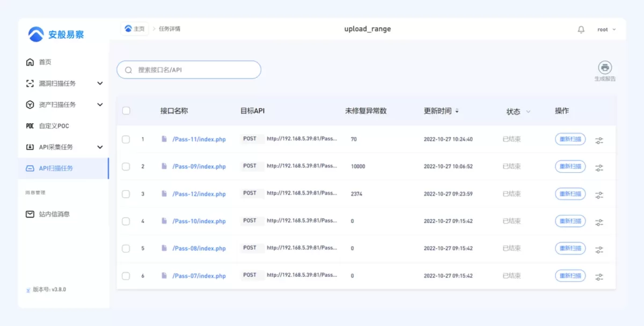Viewport: 644px width, 326px height.
Task: Click 任务详情 breadcrumb
Action: pos(170,29)
